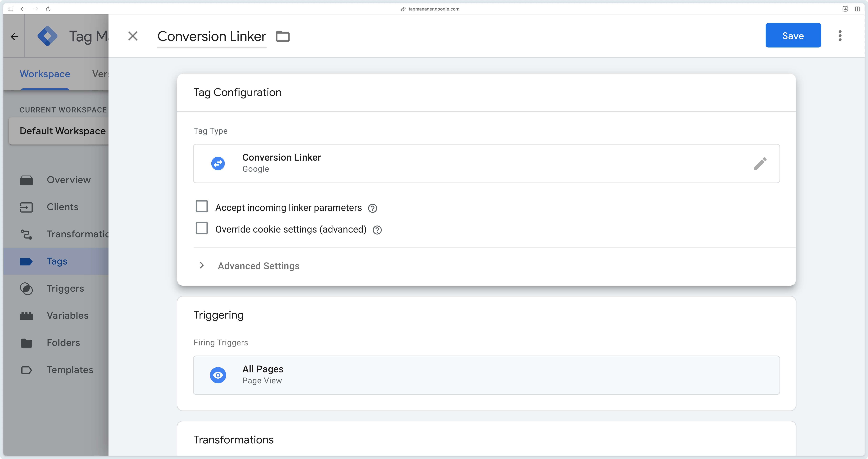This screenshot has height=459, width=868.
Task: Click the Conversion Linker tag type card
Action: coord(486,164)
